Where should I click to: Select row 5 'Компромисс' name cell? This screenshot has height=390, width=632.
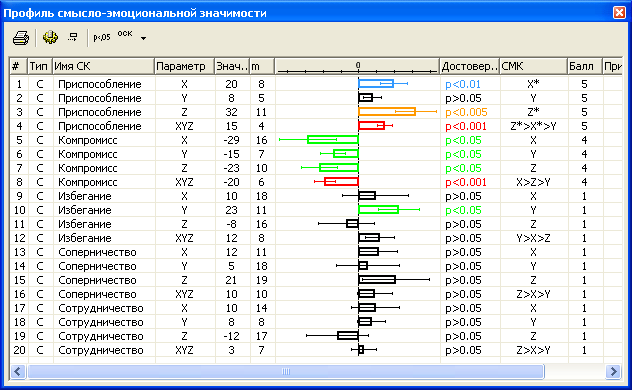click(x=88, y=140)
